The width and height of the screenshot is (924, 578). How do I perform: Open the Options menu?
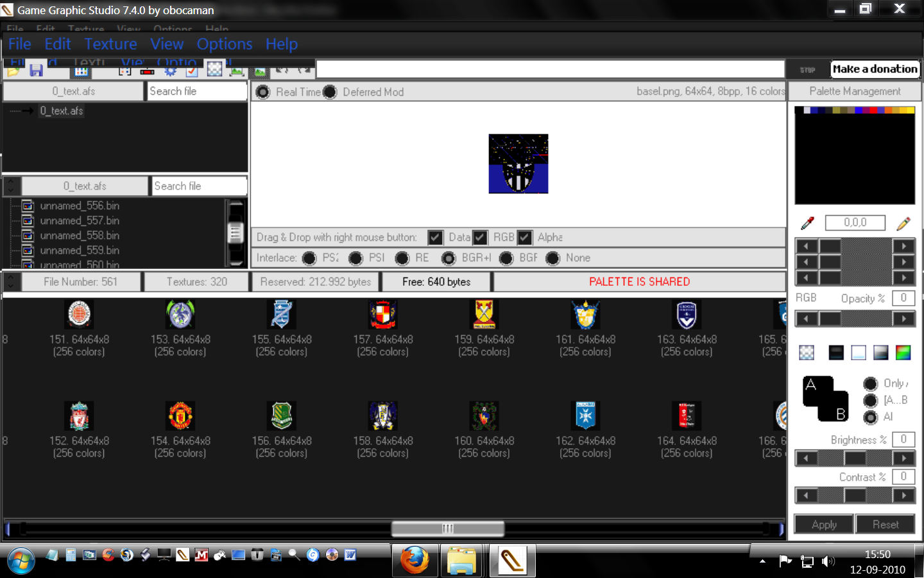225,44
